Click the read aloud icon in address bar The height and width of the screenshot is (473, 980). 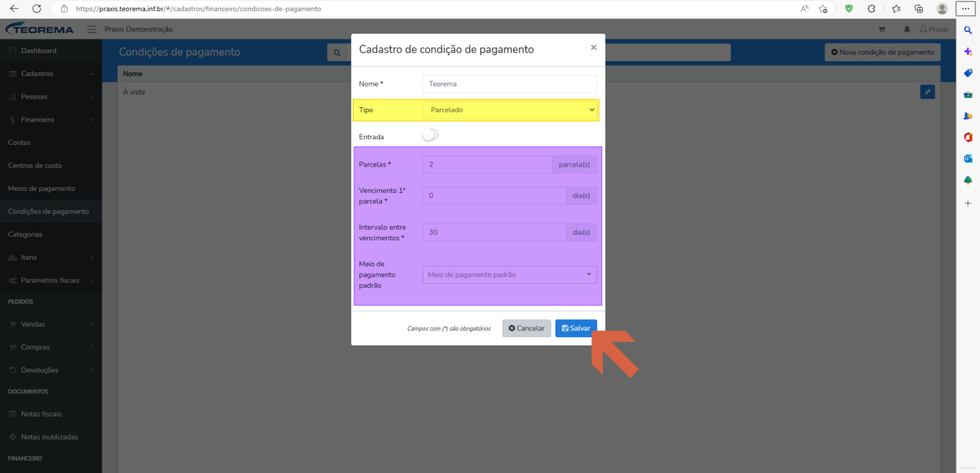804,9
